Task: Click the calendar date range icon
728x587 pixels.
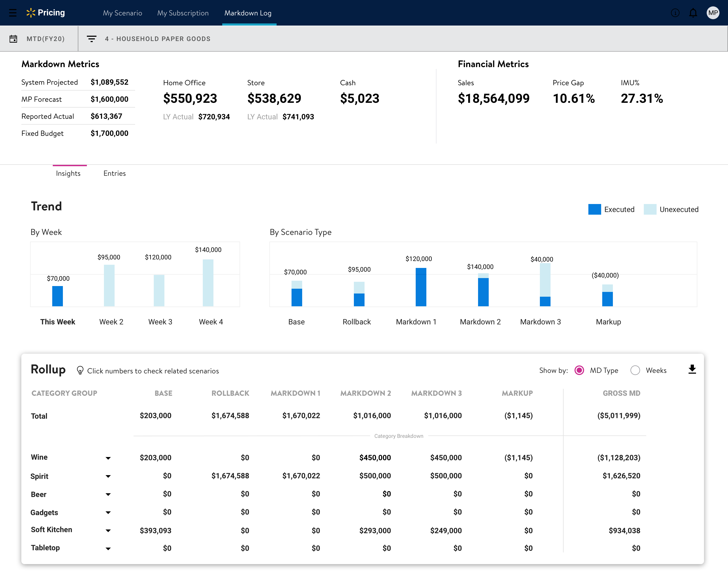Action: click(13, 39)
